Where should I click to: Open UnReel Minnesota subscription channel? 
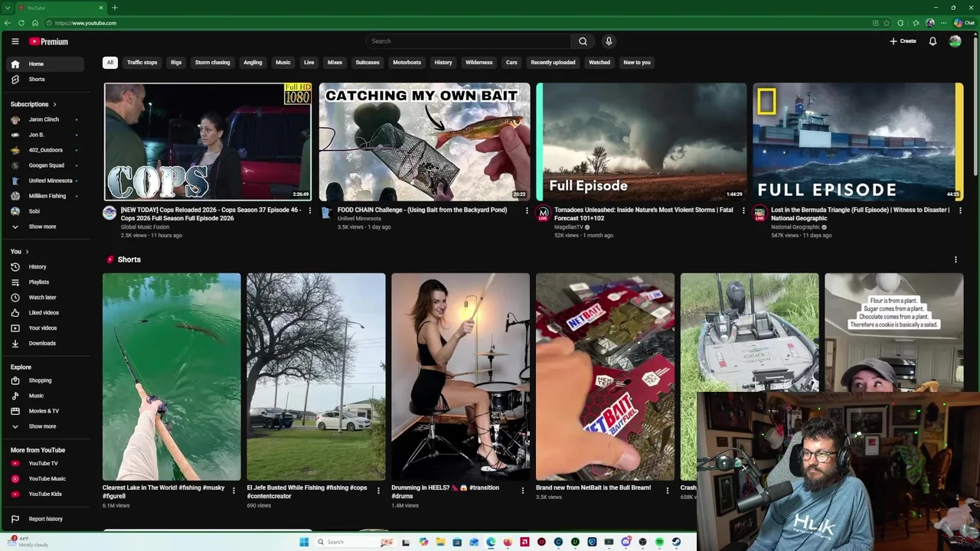point(46,181)
